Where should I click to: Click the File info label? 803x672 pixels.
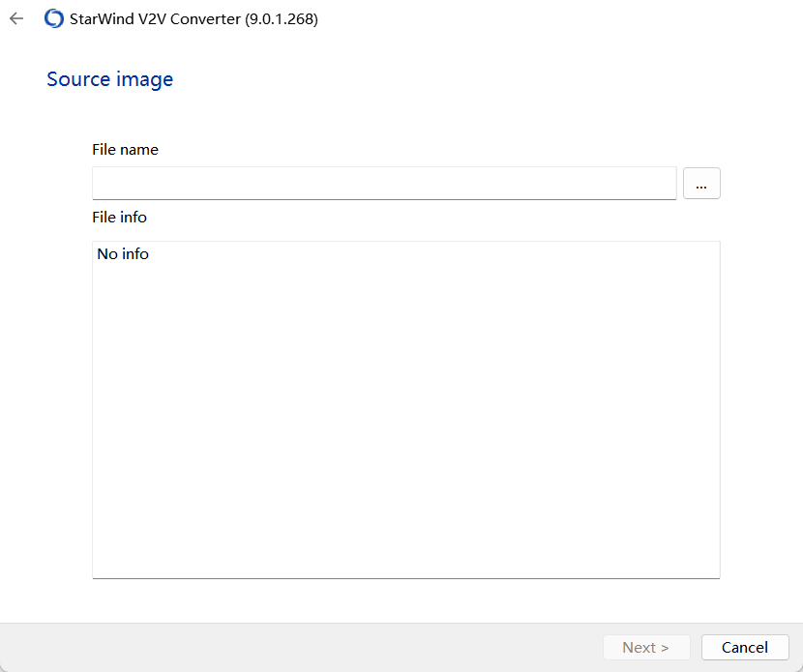pyautogui.click(x=119, y=217)
